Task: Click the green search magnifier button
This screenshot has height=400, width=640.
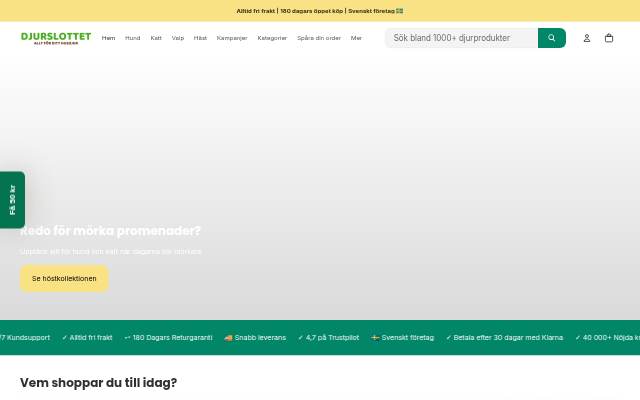Action: pyautogui.click(x=551, y=38)
